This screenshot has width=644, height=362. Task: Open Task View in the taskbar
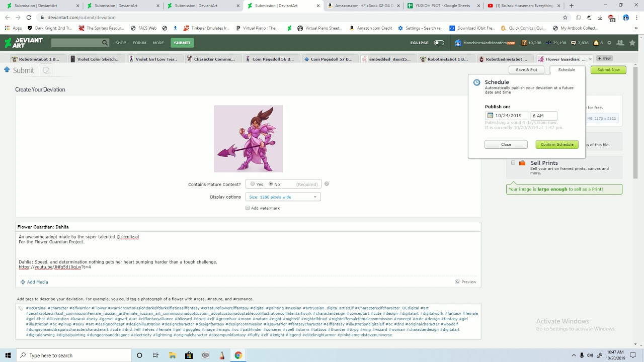155,355
